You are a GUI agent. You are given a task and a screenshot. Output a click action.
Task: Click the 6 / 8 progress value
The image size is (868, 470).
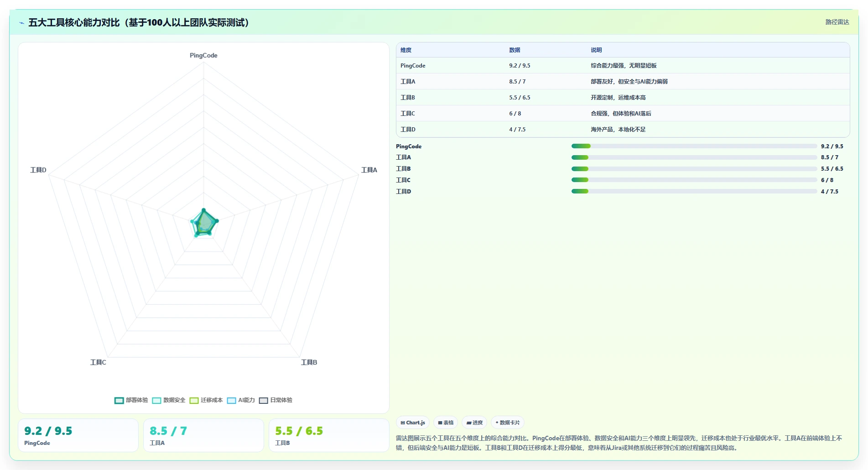827,180
